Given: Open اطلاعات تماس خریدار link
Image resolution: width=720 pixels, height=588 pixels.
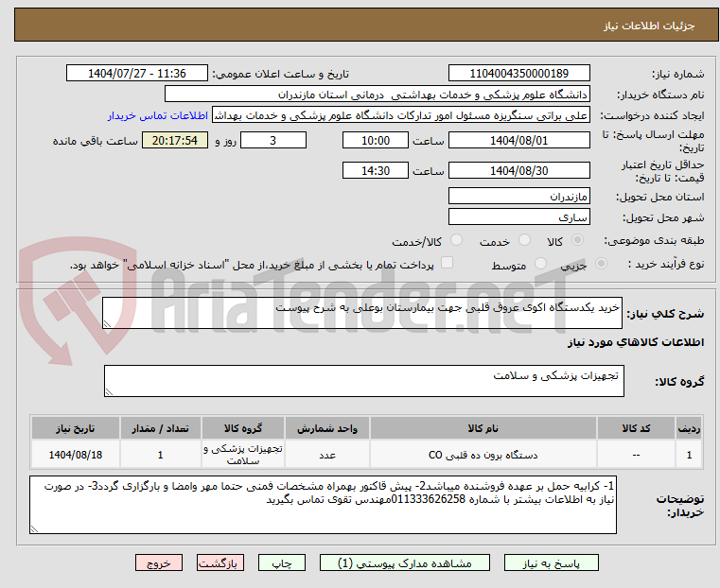Looking at the screenshot, I should click(158, 115).
